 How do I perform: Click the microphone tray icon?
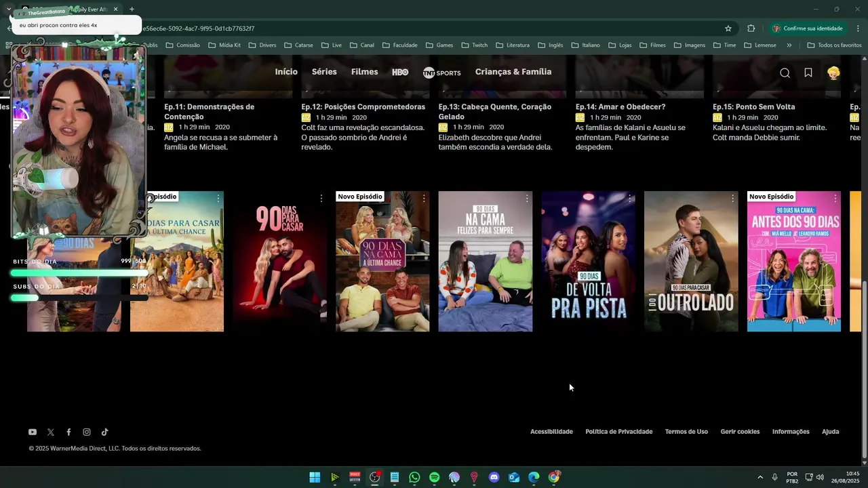[774, 477]
